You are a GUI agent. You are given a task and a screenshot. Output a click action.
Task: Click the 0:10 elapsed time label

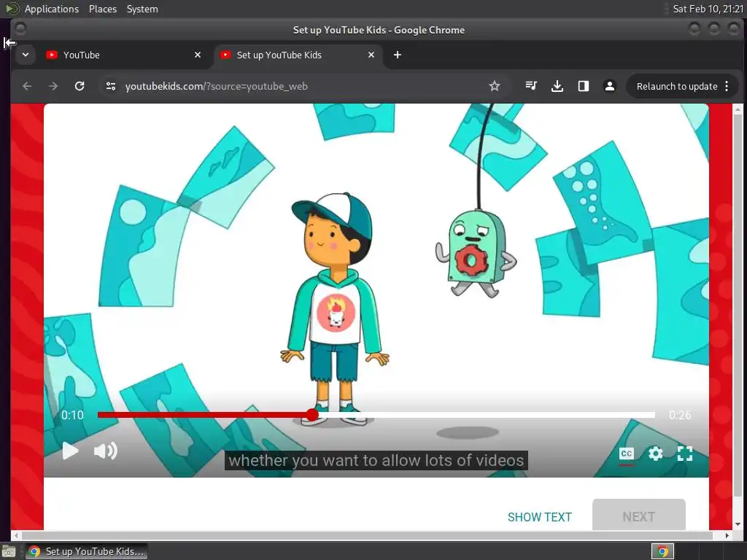click(x=72, y=415)
